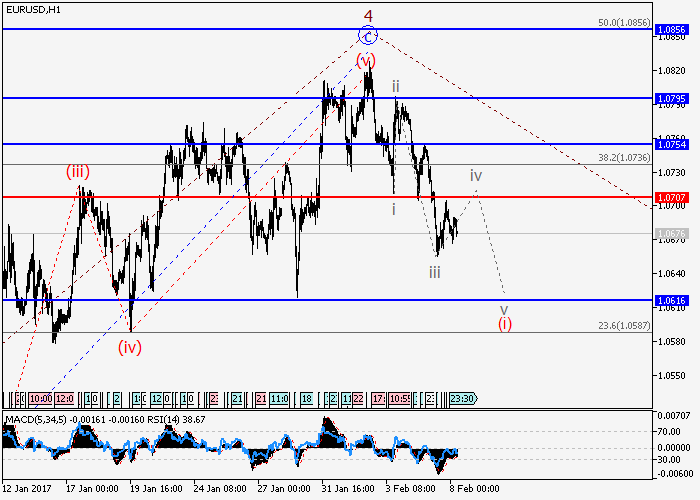Select the 1.0856 blue price tag
Viewport: 700px width, 500px height.
tap(672, 29)
